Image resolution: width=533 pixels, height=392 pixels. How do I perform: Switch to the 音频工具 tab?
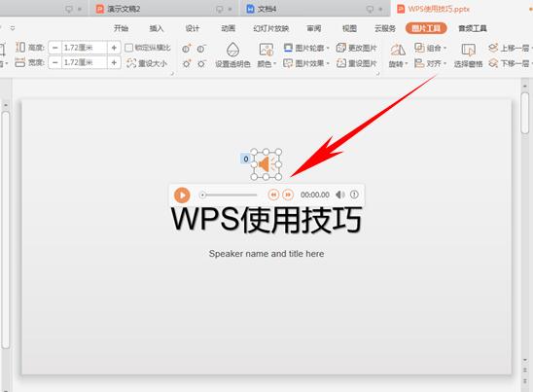(473, 28)
